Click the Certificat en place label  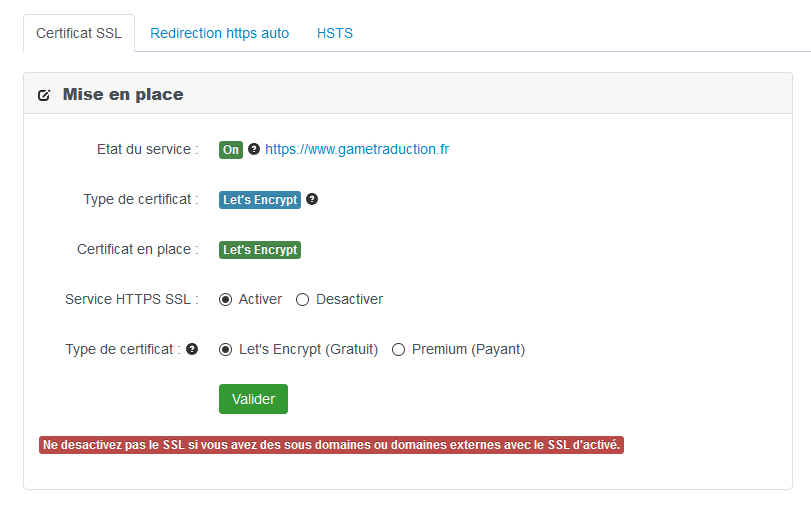(x=138, y=249)
